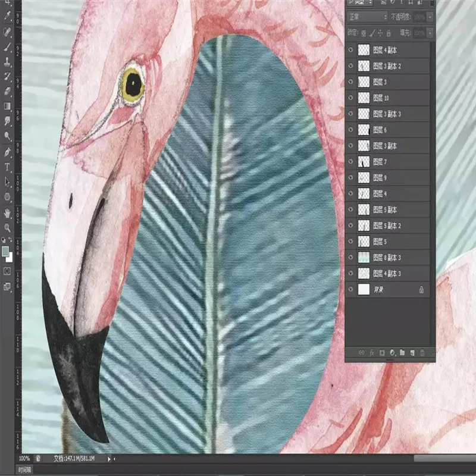
Task: Select the Eyedropper tool
Action: coord(7,15)
